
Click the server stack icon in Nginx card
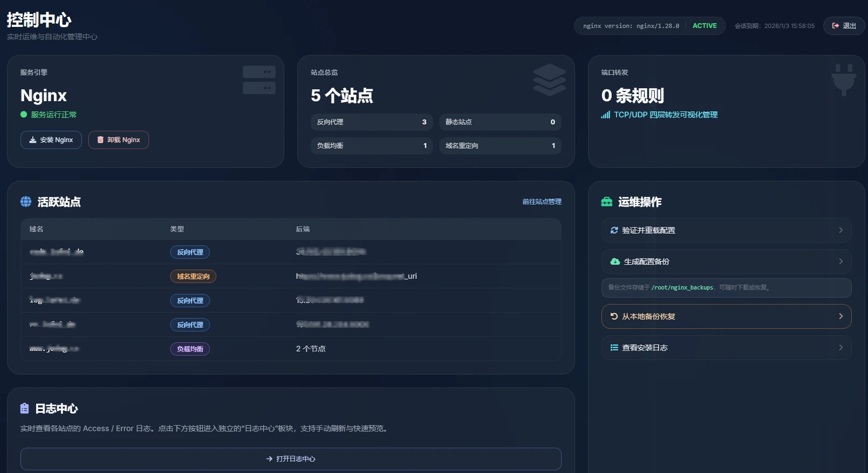click(259, 80)
